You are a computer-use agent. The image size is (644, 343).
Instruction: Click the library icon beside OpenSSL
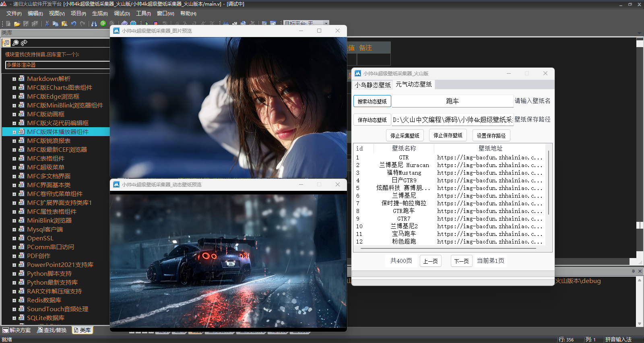click(21, 238)
